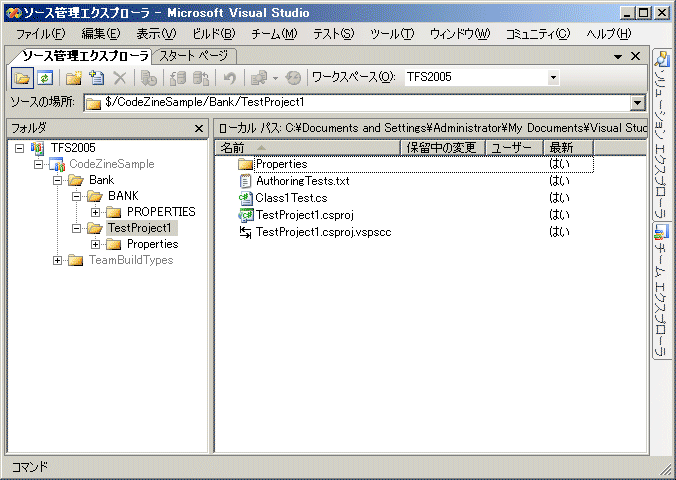Image resolution: width=676 pixels, height=480 pixels.
Task: Click the CodeZineSample team project icon
Action: coord(56,164)
